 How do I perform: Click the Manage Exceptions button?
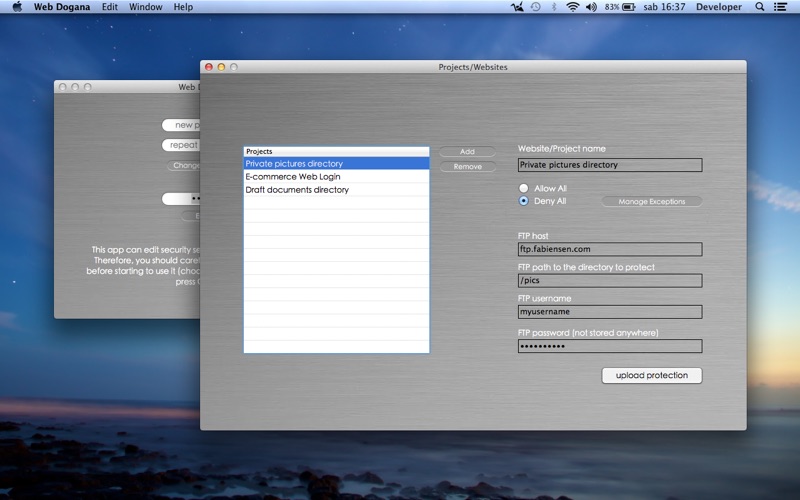652,202
